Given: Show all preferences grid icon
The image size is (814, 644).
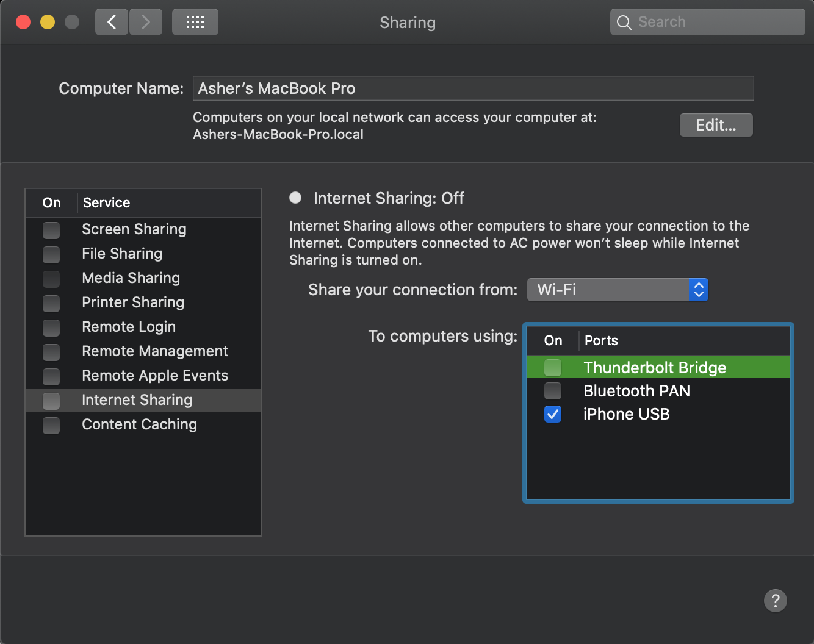Looking at the screenshot, I should [195, 23].
